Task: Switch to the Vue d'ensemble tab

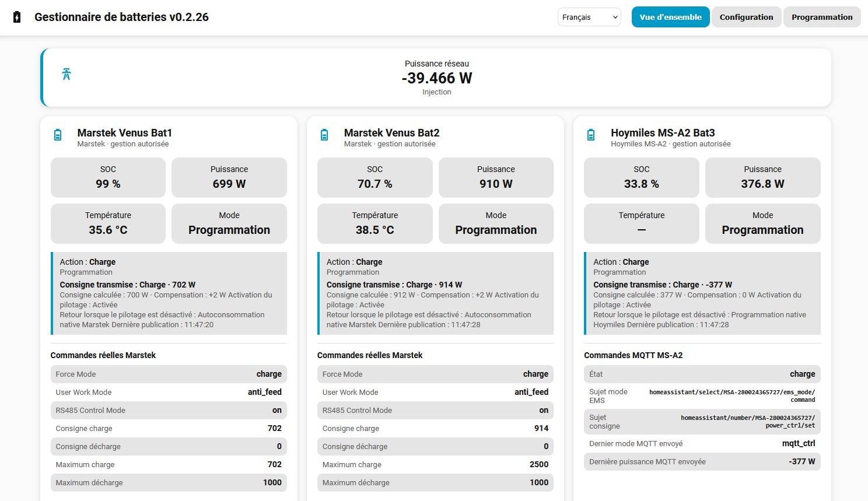Action: click(670, 17)
